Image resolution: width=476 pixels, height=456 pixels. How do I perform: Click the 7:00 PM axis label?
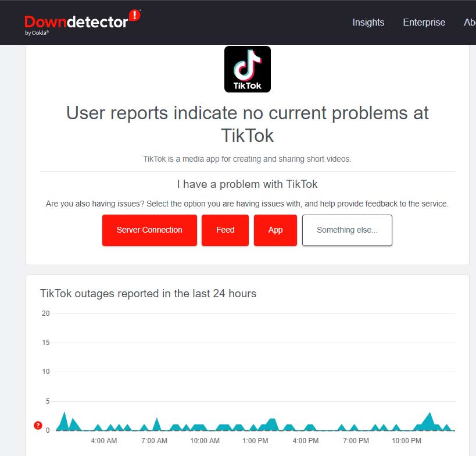click(356, 441)
